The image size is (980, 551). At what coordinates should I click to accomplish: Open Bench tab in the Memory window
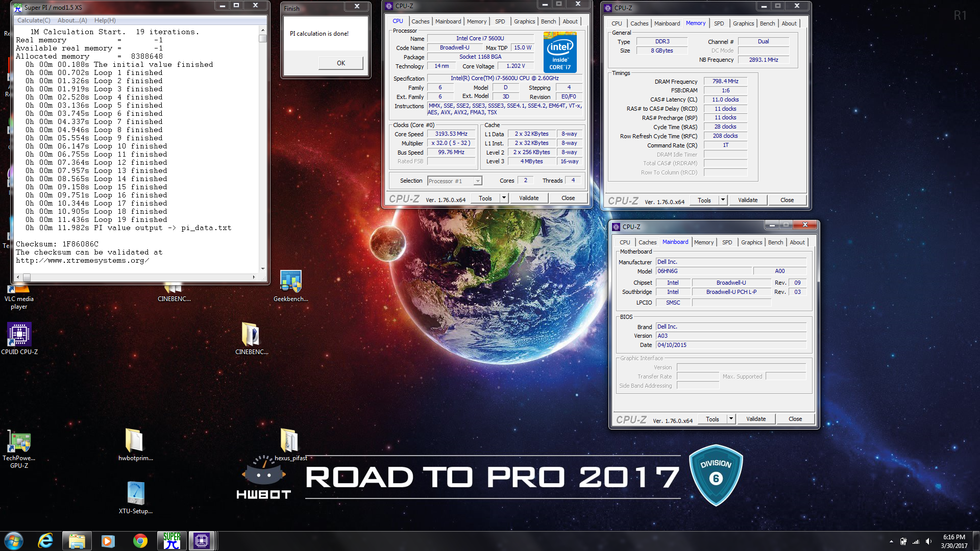coord(767,23)
